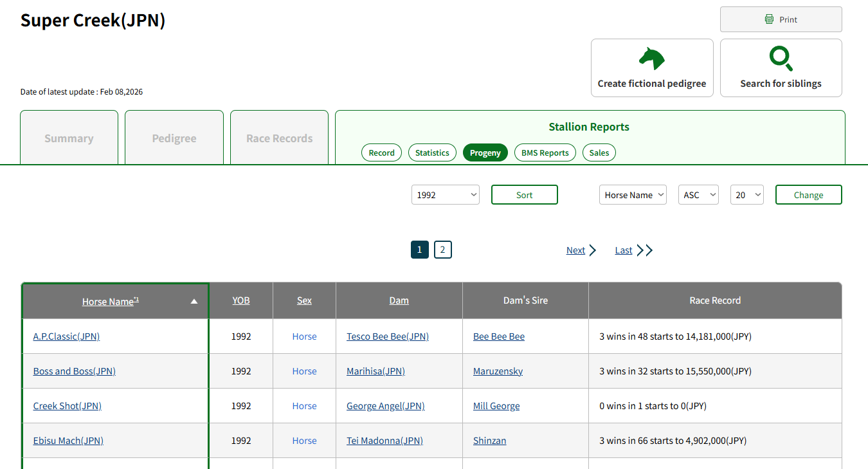
Task: Open Ebisu Mach(JPN) horse page
Action: [68, 441]
